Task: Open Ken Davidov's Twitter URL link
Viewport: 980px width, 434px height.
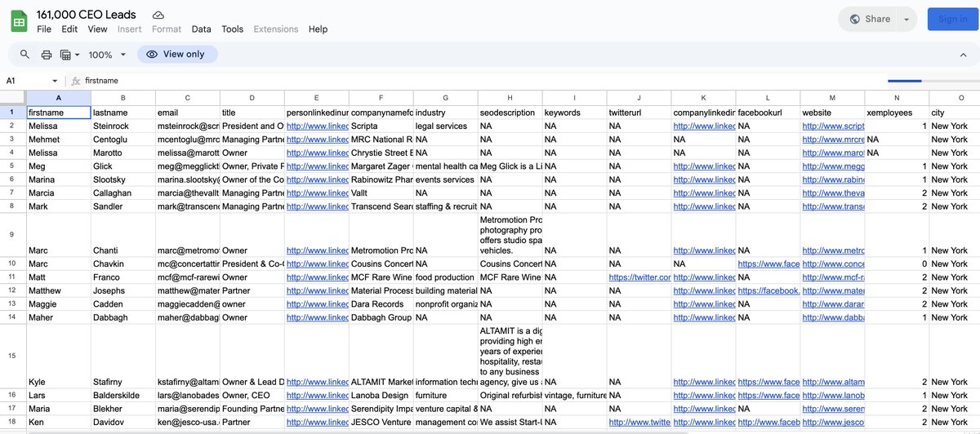Action: point(639,422)
